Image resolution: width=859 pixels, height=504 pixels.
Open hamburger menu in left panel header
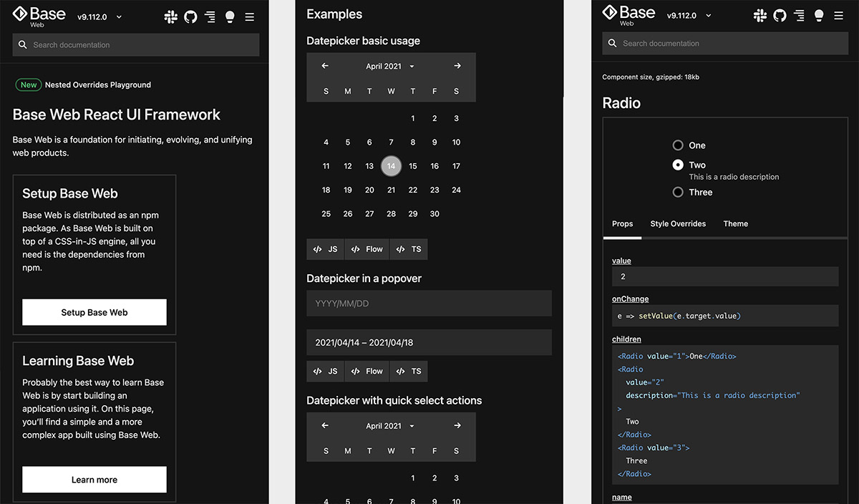[249, 16]
